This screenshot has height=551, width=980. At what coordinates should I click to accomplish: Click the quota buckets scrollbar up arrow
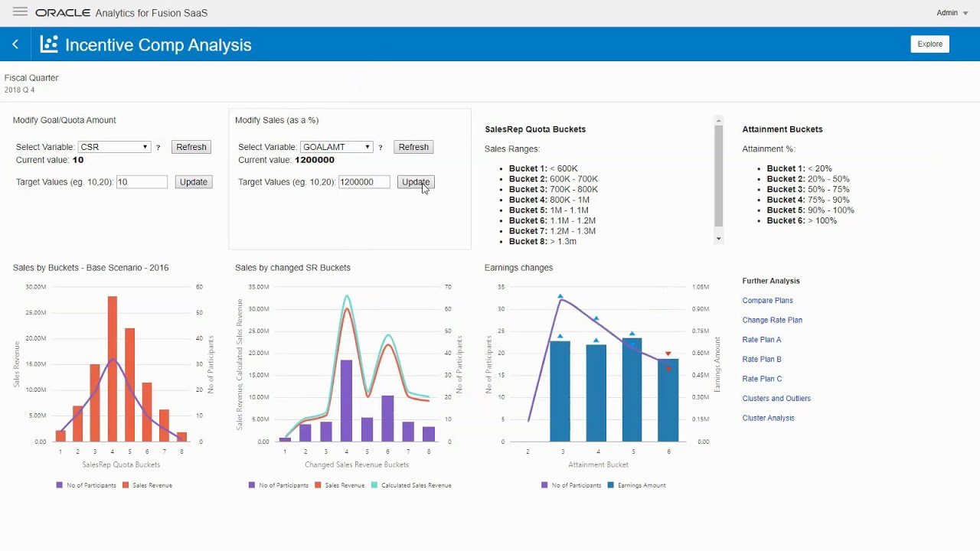tap(718, 121)
